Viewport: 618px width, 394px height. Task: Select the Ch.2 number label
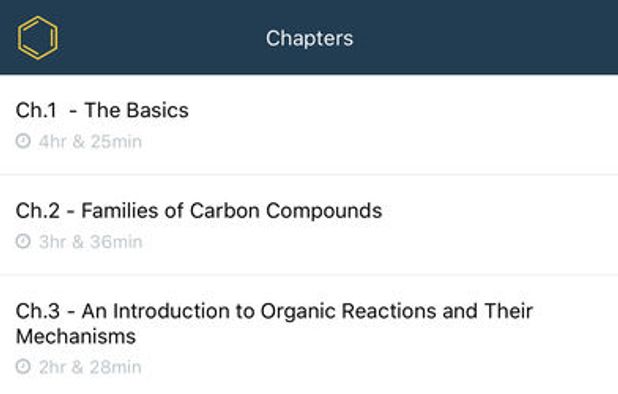[x=38, y=211]
